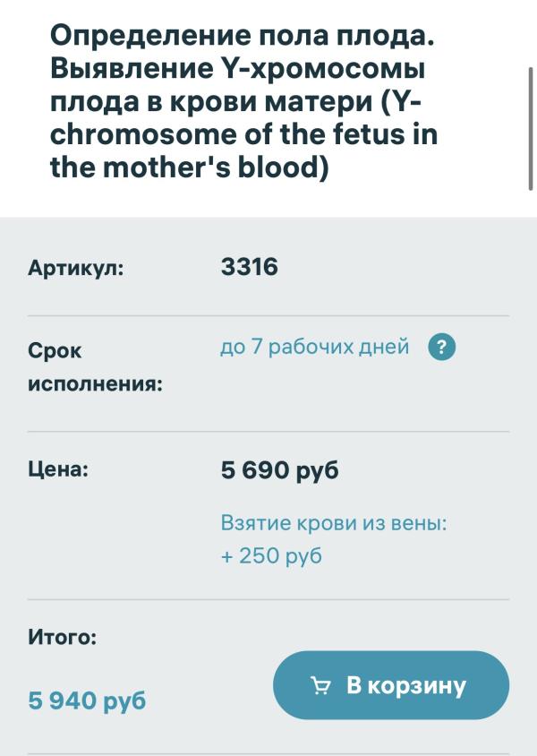The width and height of the screenshot is (537, 756).
Task: Click 'the mother's blood)' title line
Action: click(x=189, y=168)
